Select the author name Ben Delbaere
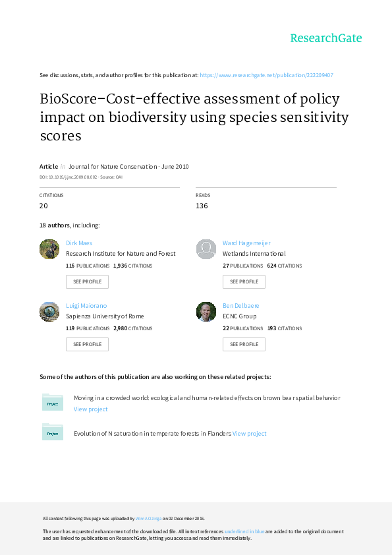392x555 pixels. pos(241,305)
